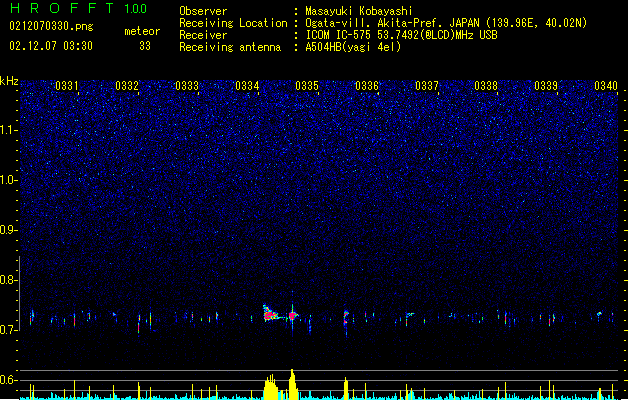This screenshot has height=400, width=629.
Task: Click the yellow power spike before 0336
Action: 346,388
